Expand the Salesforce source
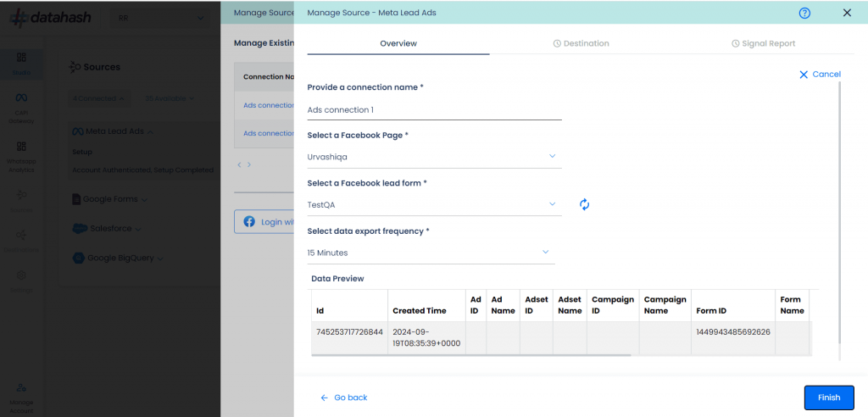 tap(108, 228)
